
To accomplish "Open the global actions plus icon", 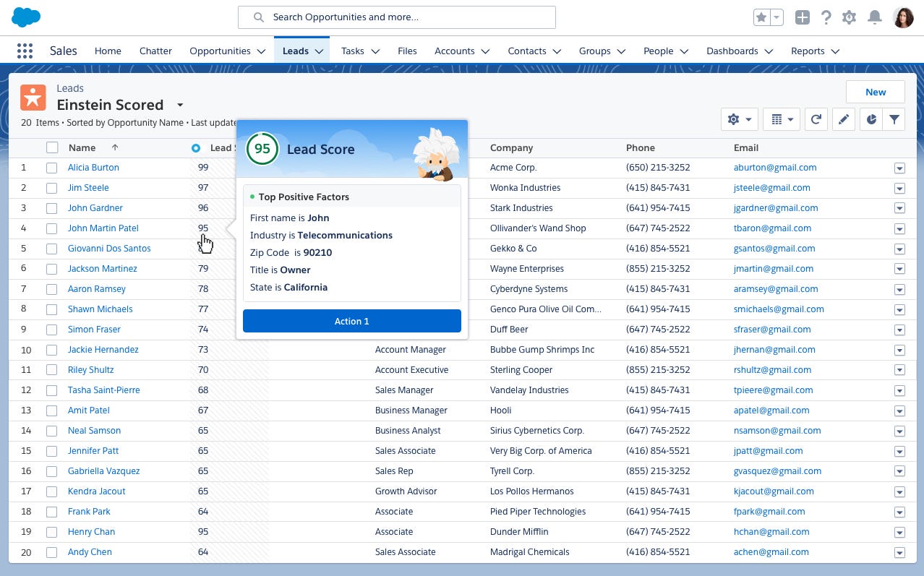I will click(802, 17).
